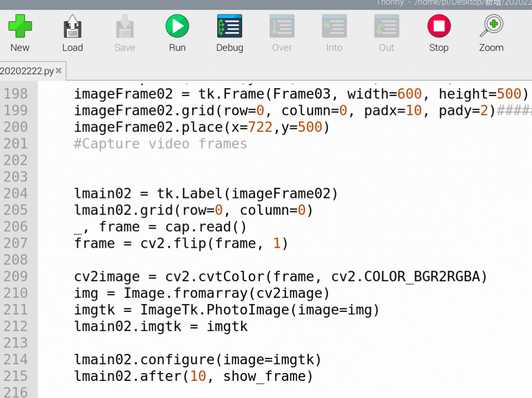
Task: Stop the program with the red Stop icon
Action: pyautogui.click(x=439, y=26)
